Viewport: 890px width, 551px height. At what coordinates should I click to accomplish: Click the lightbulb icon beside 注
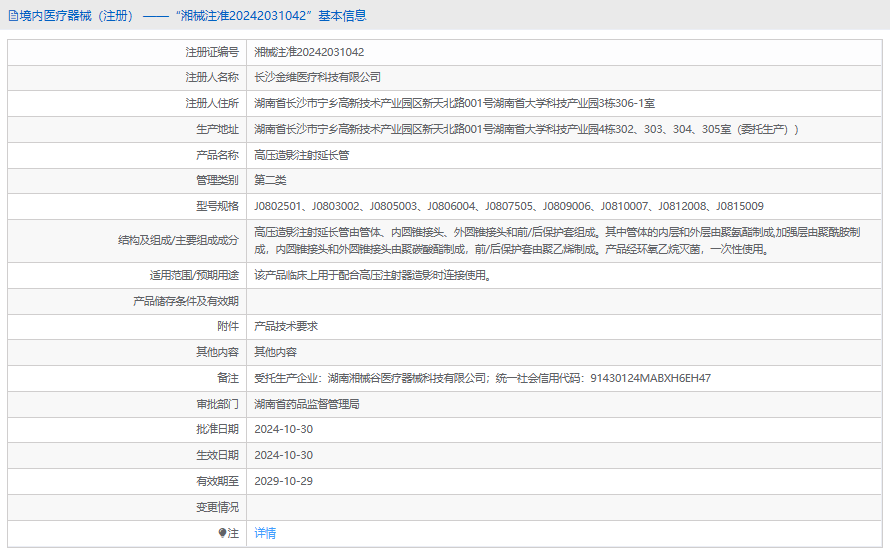click(222, 533)
